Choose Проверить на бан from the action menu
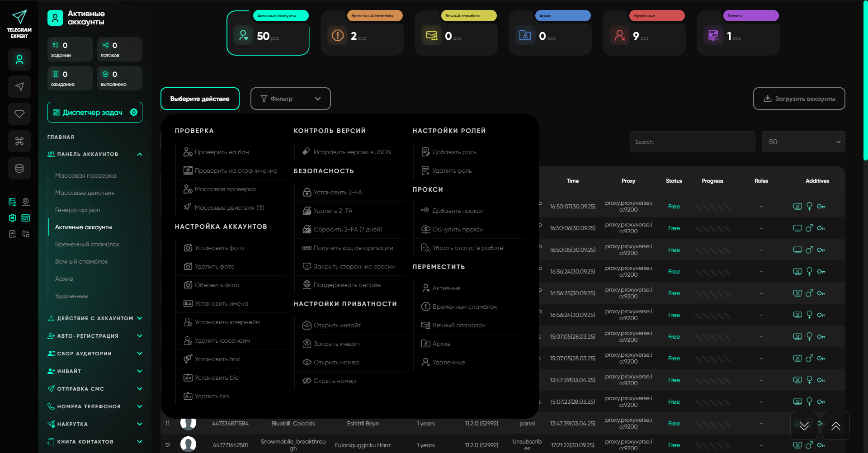This screenshot has height=453, width=868. click(x=222, y=152)
